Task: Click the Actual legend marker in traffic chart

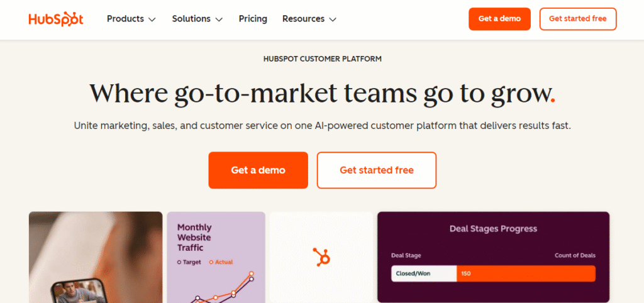Action: pos(211,262)
